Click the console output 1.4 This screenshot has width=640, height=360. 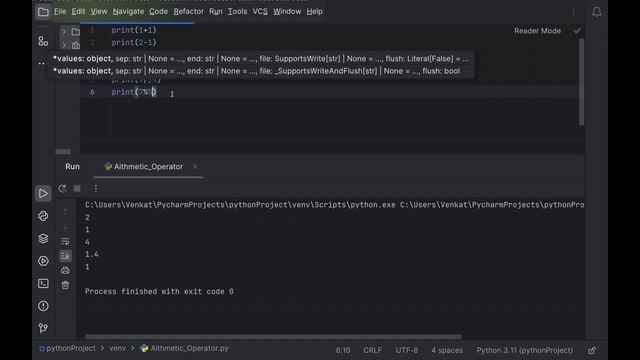pyautogui.click(x=92, y=255)
